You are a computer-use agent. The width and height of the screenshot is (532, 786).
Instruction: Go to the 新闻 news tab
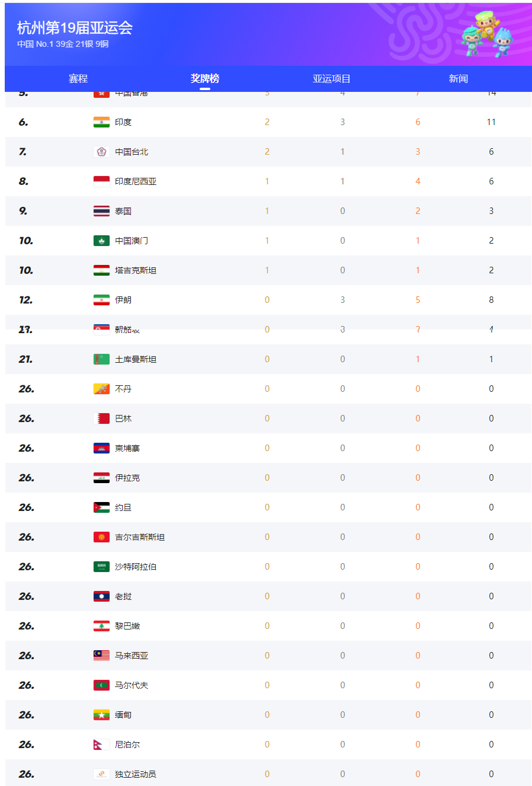[x=458, y=79]
